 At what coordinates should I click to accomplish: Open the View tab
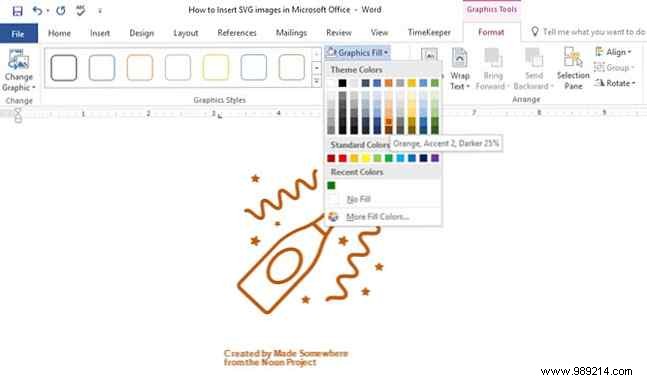pos(379,33)
